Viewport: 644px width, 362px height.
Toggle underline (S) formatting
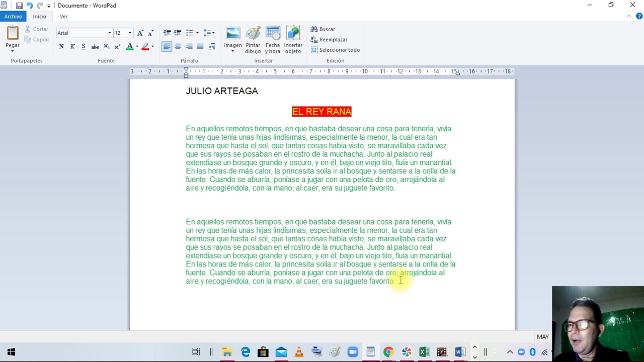[84, 47]
